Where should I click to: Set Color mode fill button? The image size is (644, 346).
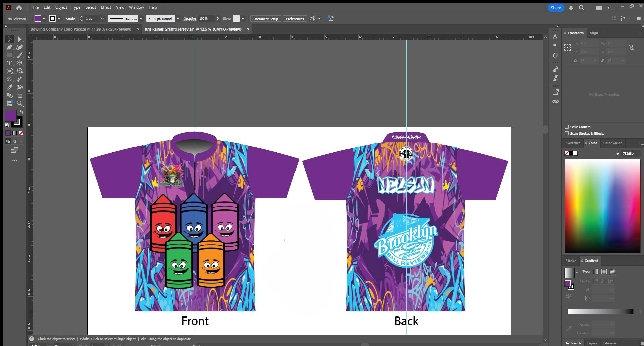coord(8,133)
